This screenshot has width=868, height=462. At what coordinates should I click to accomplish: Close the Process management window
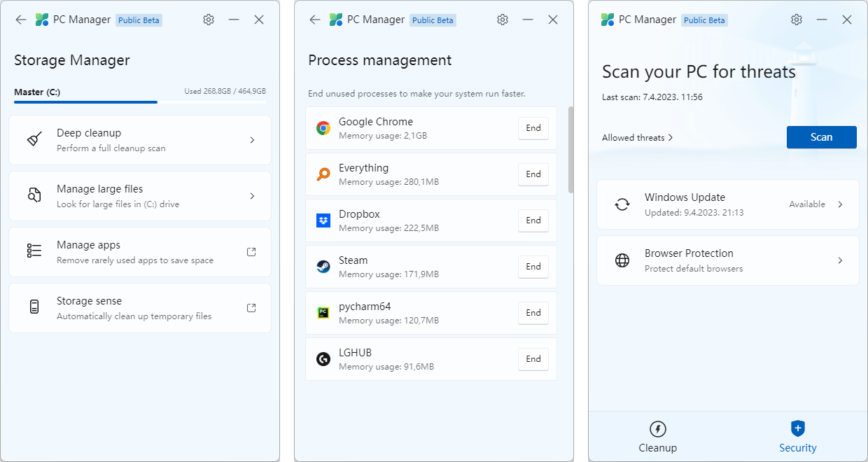point(553,20)
